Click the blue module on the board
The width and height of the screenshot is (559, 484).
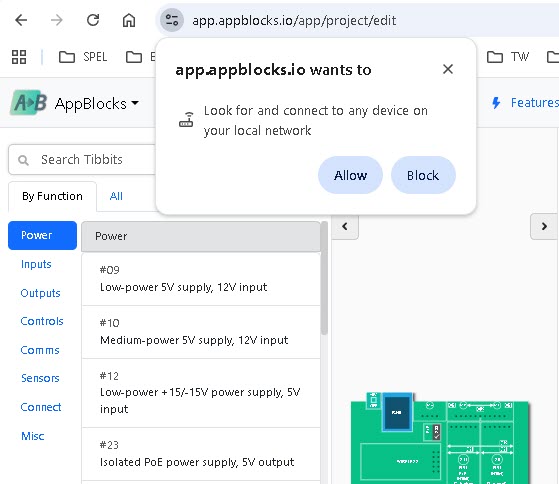pyautogui.click(x=397, y=412)
